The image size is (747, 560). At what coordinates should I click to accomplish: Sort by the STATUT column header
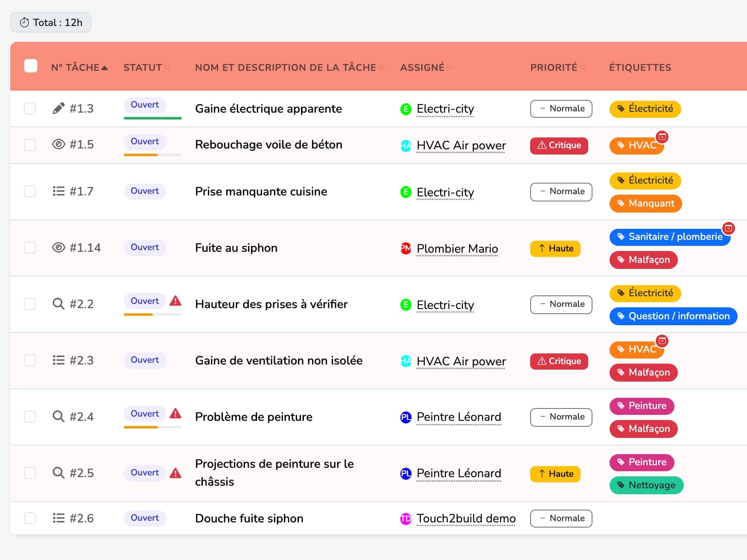[x=147, y=67]
